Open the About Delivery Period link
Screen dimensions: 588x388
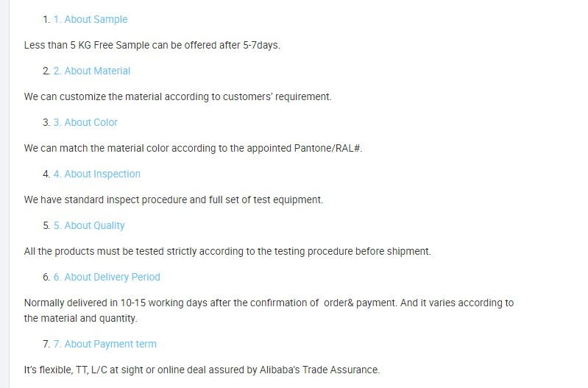107,277
